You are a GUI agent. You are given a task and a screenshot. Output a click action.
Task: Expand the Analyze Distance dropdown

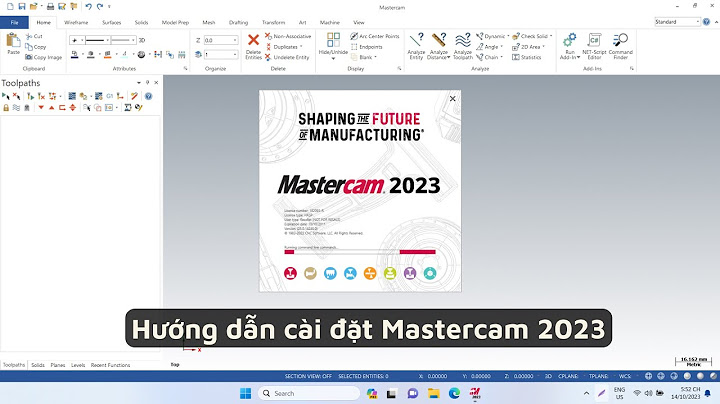448,57
